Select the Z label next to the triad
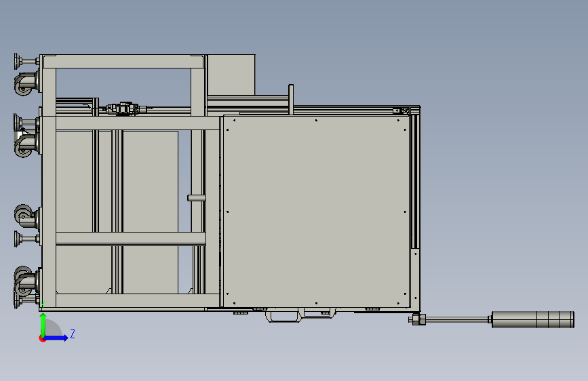Image resolution: width=588 pixels, height=381 pixels. coord(73,334)
